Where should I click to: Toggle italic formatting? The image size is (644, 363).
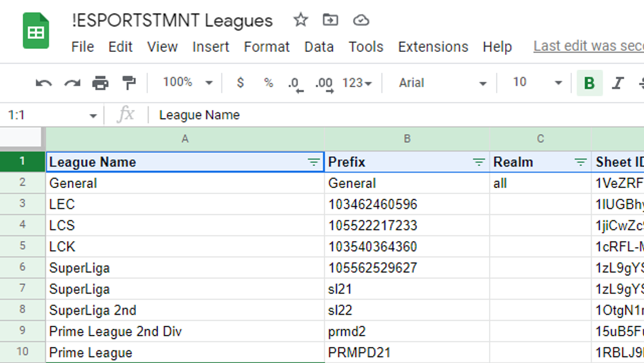[618, 83]
